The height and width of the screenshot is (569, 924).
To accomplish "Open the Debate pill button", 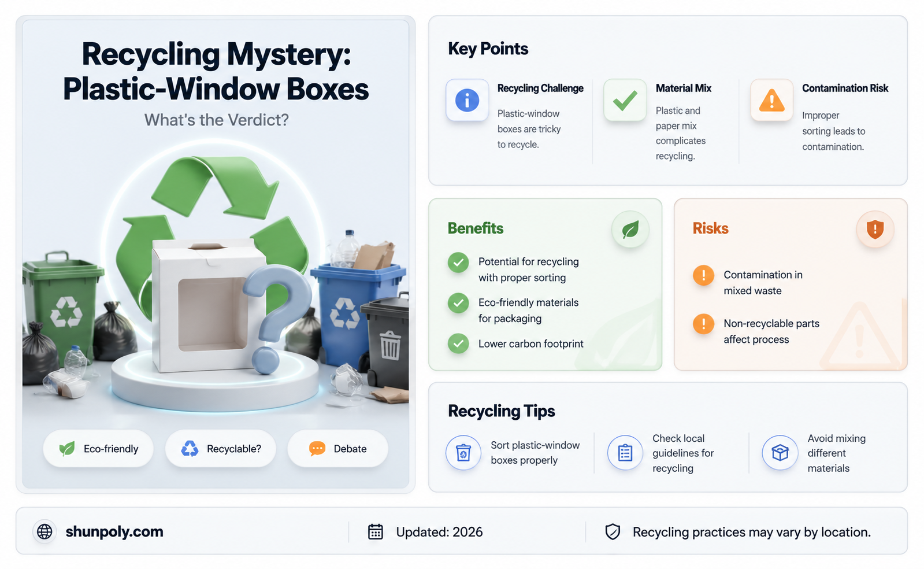I will click(337, 448).
